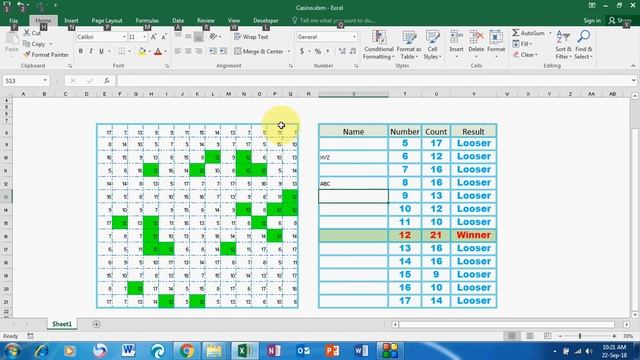Click the Insert cells icon

click(x=456, y=38)
